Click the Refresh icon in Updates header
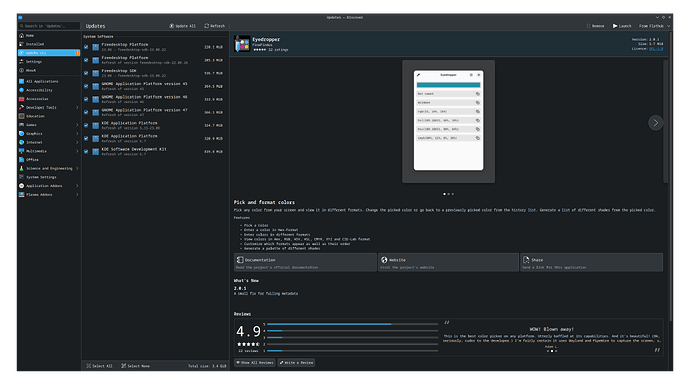The image size is (690, 391). 206,26
